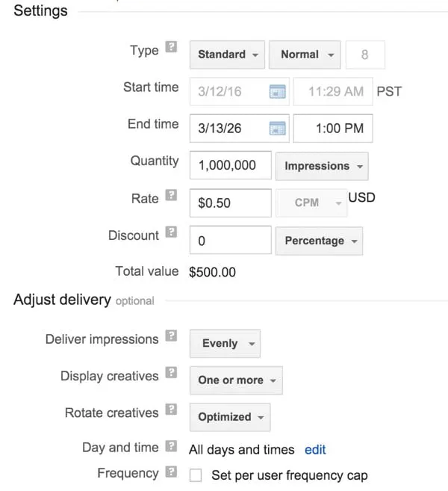Screen dimensions: 448x491
Task: Click the help icon for Display creatives
Action: click(x=172, y=374)
